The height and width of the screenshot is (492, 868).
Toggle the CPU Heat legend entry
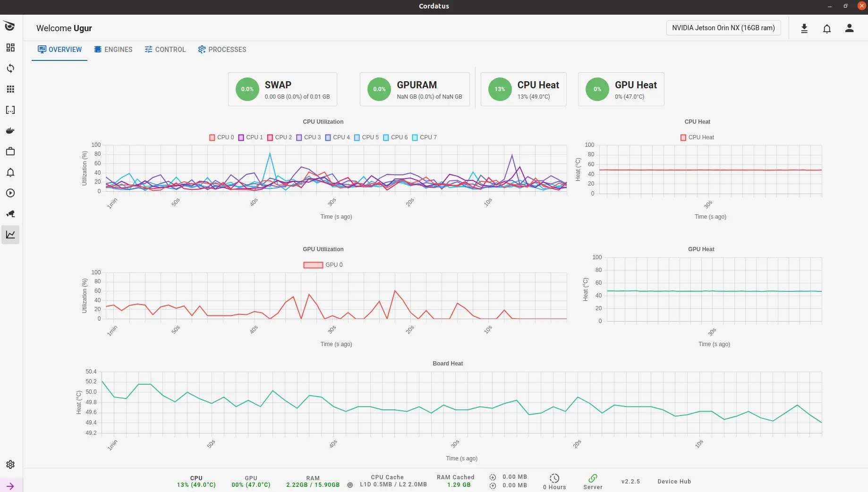tap(697, 137)
